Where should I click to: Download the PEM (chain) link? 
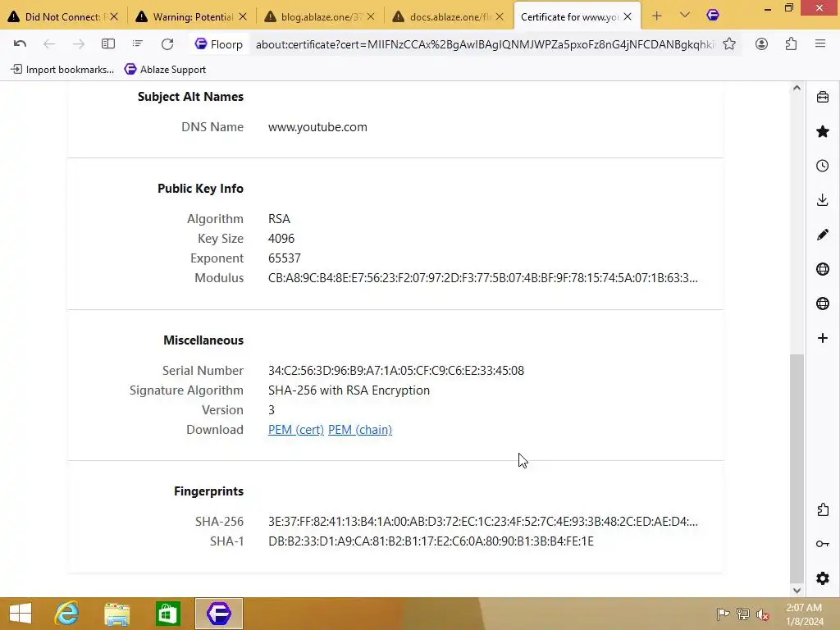pyautogui.click(x=360, y=430)
